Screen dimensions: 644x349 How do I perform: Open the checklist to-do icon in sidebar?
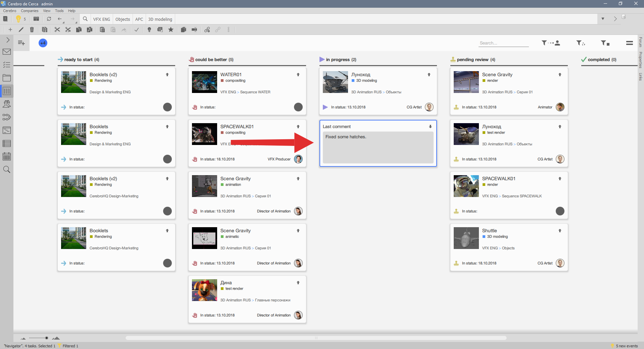tap(7, 65)
